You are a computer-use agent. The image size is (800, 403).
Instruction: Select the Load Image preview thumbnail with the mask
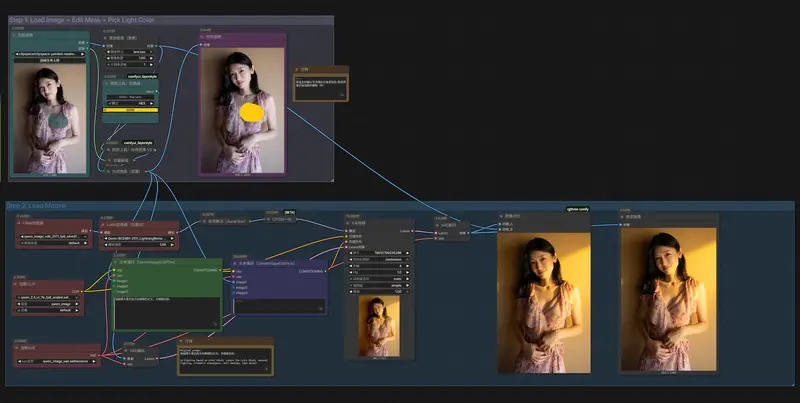(x=49, y=118)
